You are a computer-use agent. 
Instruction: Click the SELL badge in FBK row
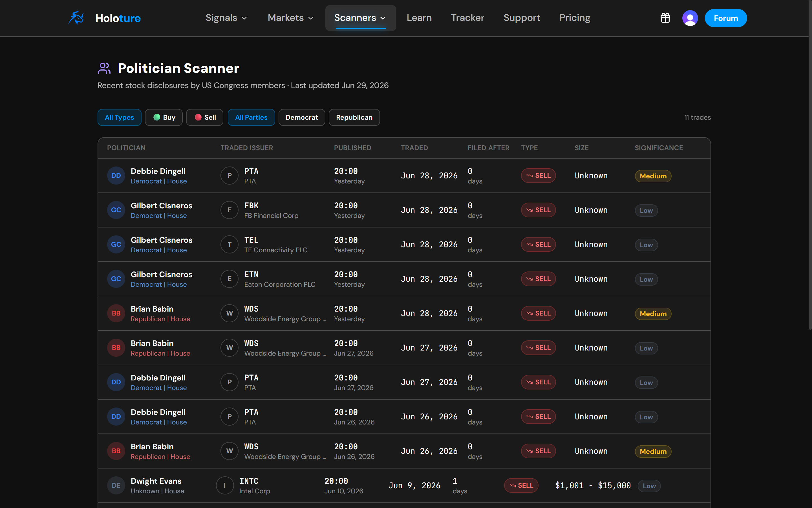click(538, 210)
